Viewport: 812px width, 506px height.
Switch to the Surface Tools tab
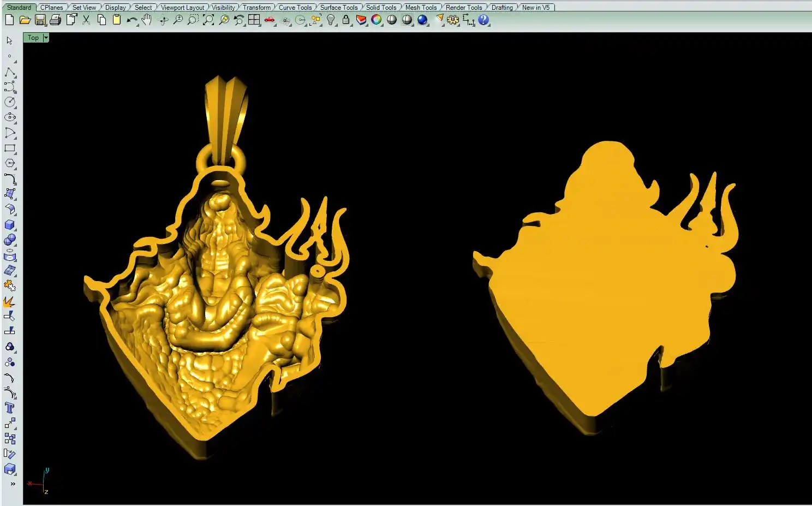338,7
